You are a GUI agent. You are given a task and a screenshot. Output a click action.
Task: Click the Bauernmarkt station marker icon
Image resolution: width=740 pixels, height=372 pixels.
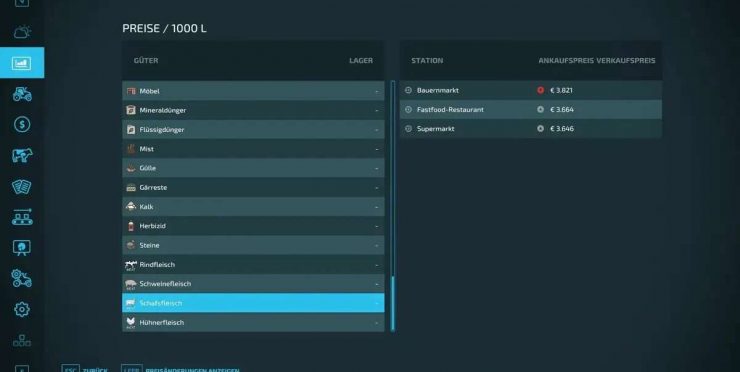click(409, 90)
